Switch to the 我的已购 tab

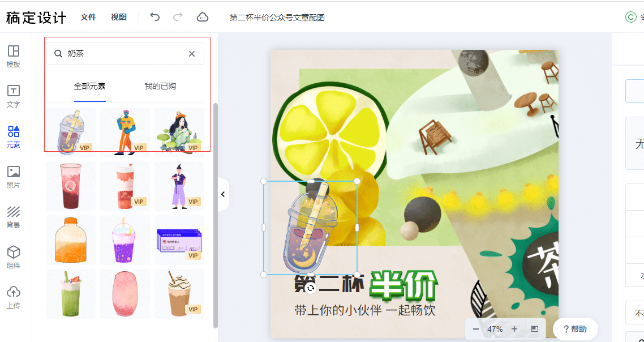tap(160, 86)
